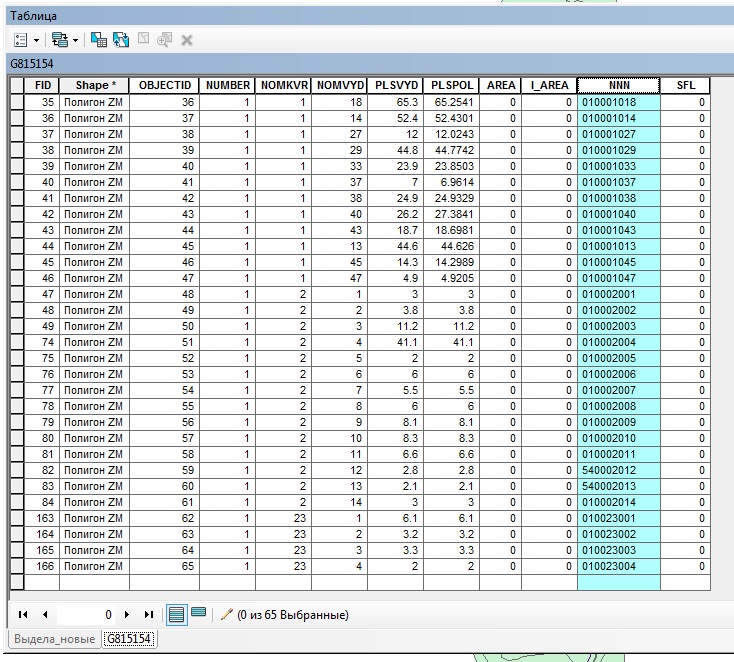This screenshot has height=662, width=734.
Task: Click NNN cell containing 540002012
Action: (618, 470)
